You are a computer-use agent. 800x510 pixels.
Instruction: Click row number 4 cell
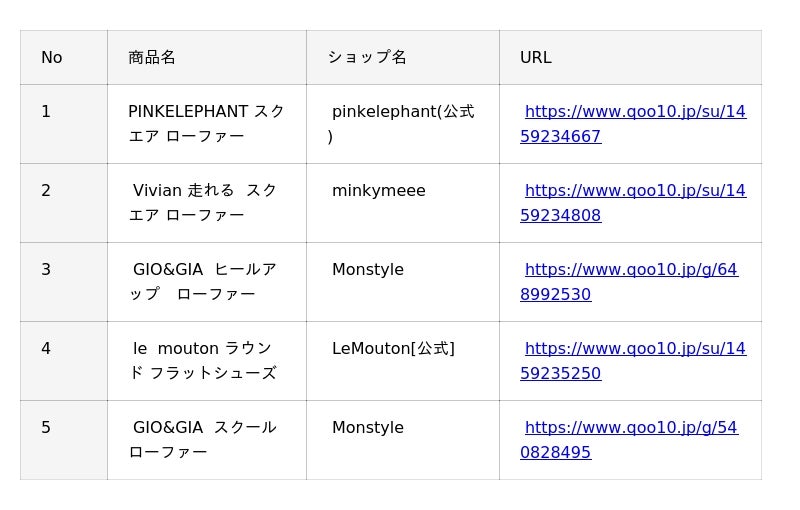point(46,349)
